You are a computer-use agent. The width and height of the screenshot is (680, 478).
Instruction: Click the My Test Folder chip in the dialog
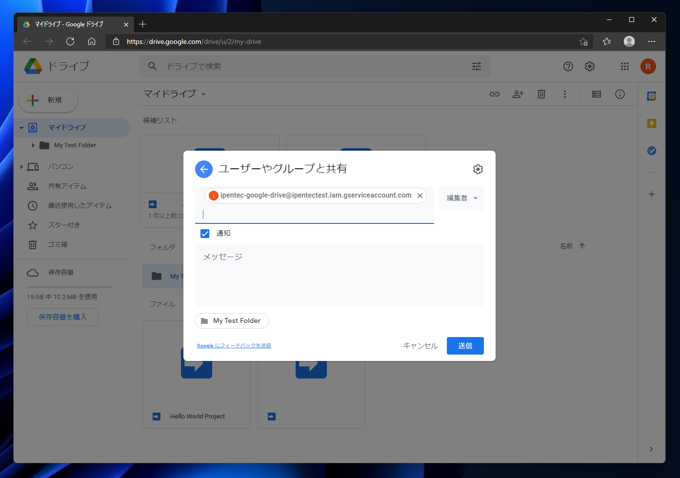232,321
